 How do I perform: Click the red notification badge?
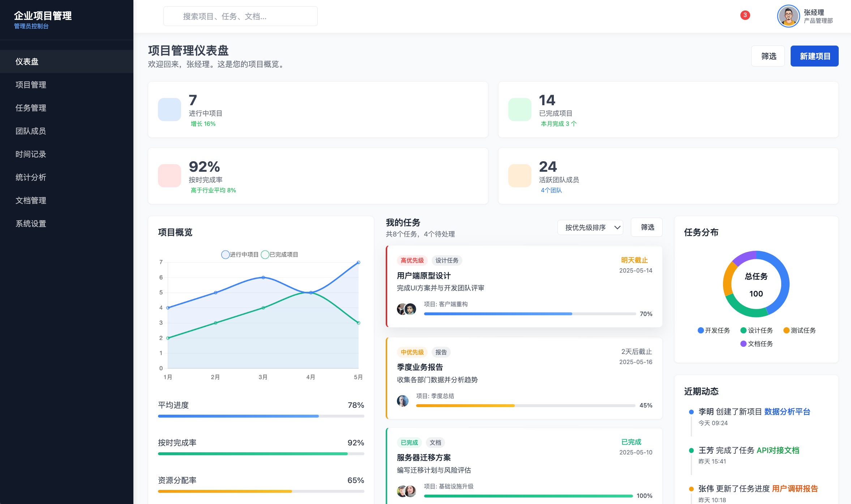click(745, 15)
